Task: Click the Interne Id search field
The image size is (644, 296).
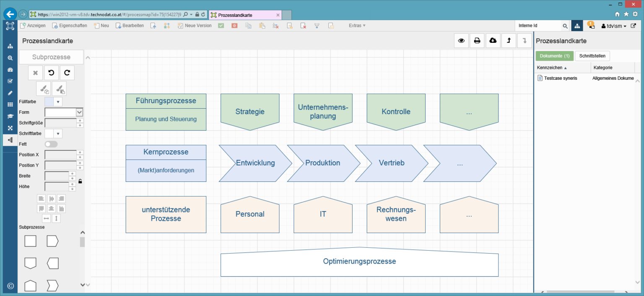Action: tap(538, 26)
